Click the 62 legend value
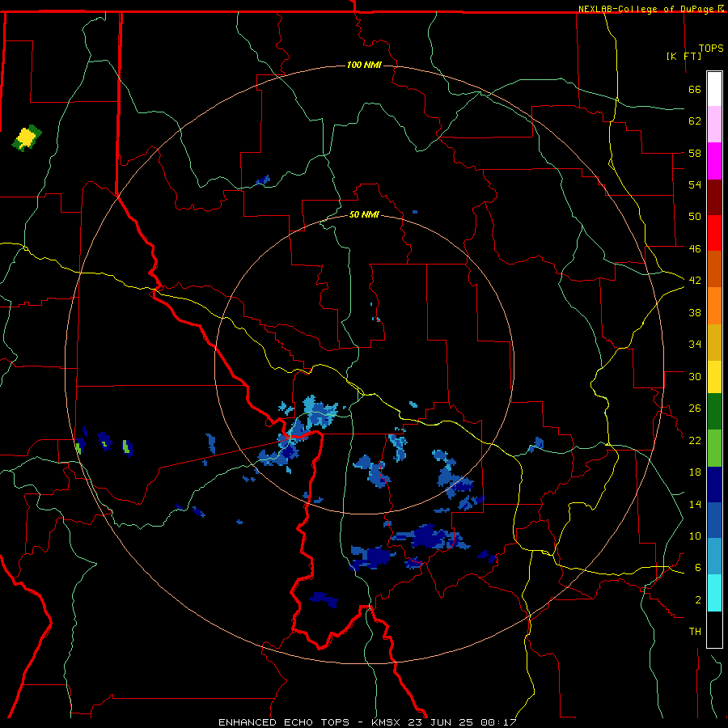This screenshot has height=728, width=728. click(695, 121)
